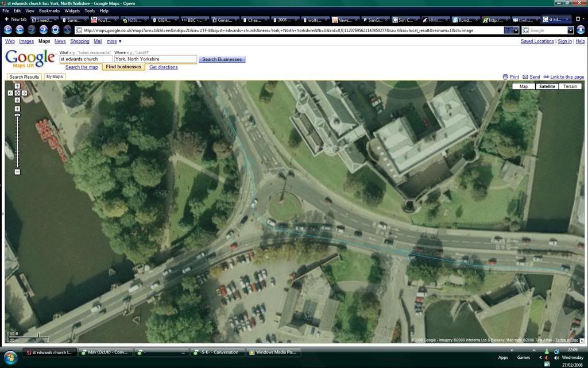Go forward with the blue forward arrow
This screenshot has height=368, width=588.
click(x=44, y=30)
